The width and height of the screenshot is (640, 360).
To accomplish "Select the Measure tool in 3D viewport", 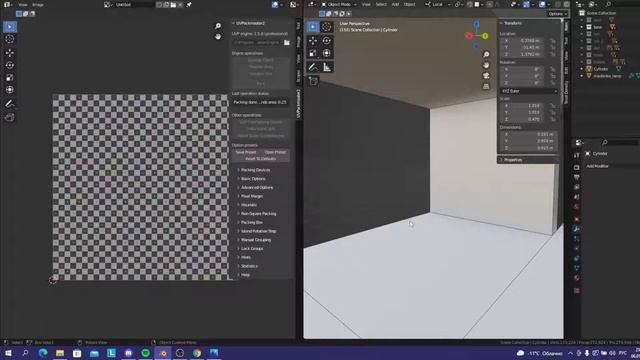I will pos(327,67).
